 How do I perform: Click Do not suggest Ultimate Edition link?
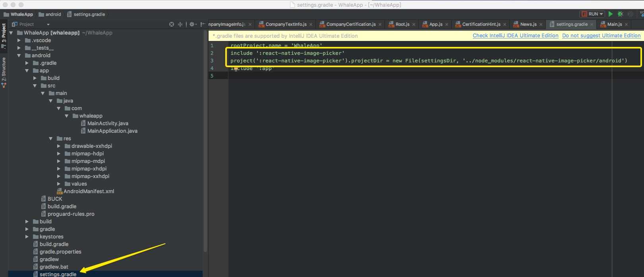point(601,35)
